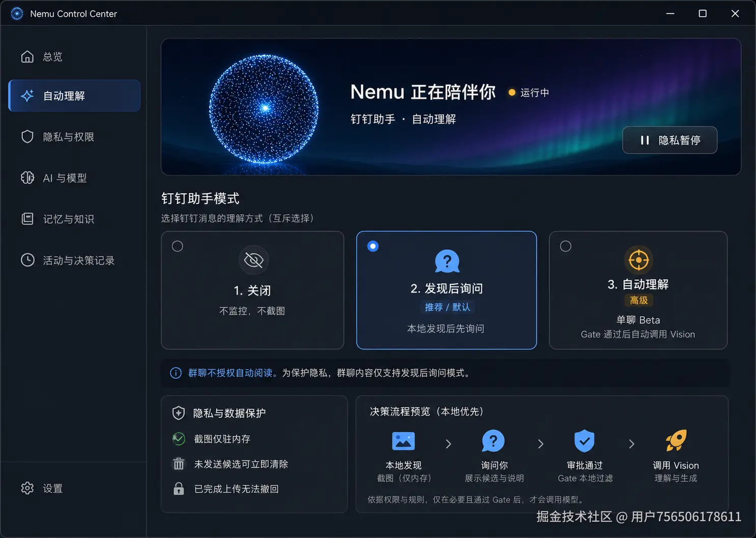
Task: Click the crossed-out eye icon in the 关闭 card
Action: 254,260
